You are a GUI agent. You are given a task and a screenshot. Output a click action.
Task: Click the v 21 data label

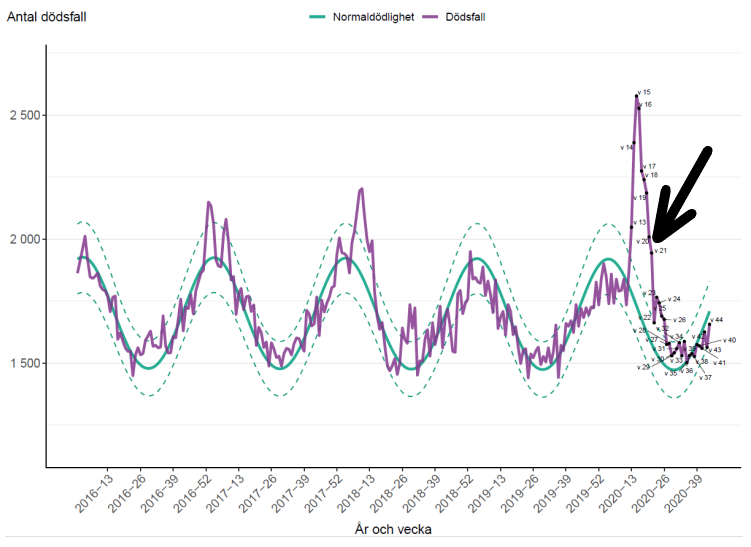click(x=660, y=251)
